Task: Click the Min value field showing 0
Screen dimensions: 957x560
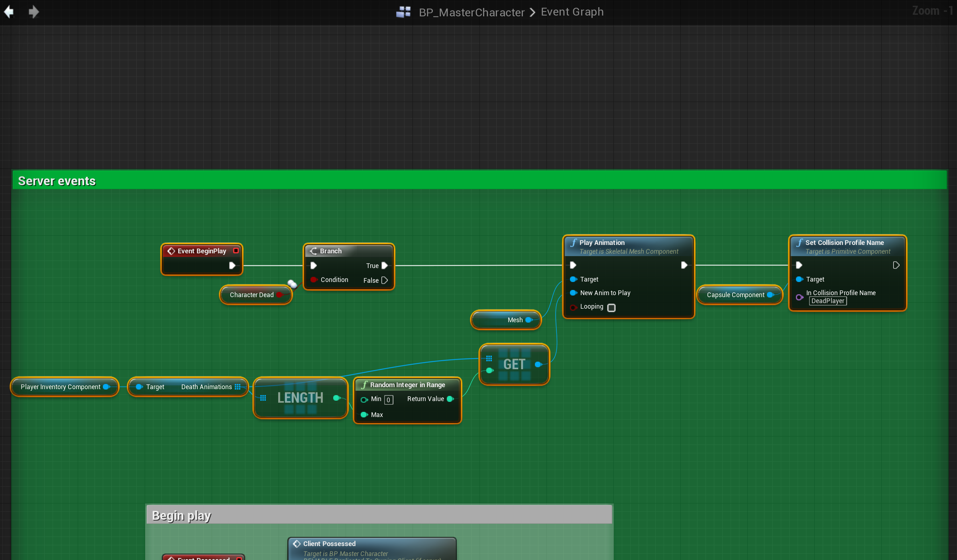Action: (389, 399)
